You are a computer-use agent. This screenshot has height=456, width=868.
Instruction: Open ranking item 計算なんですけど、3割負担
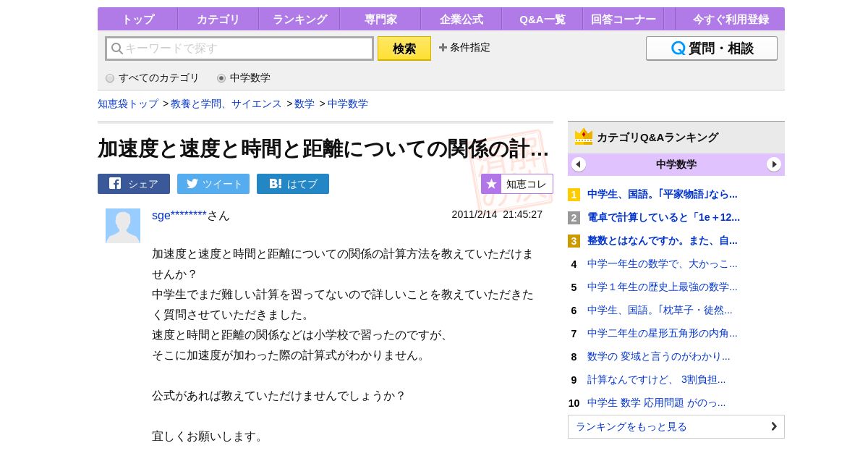(x=656, y=379)
